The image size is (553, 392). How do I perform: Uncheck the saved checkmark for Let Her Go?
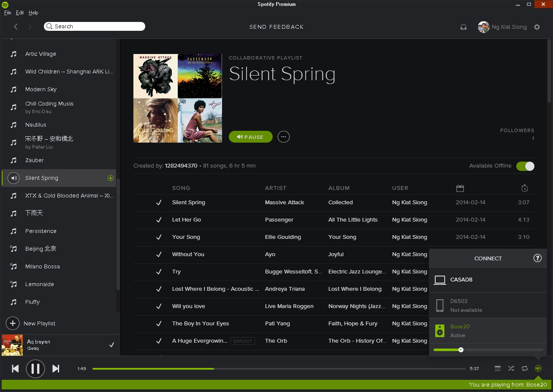click(x=159, y=220)
